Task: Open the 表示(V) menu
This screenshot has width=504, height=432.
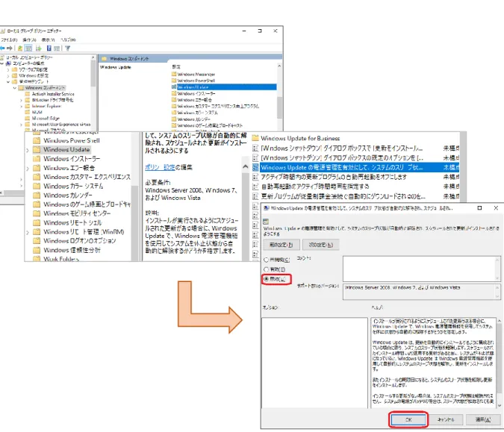Action: (49, 40)
